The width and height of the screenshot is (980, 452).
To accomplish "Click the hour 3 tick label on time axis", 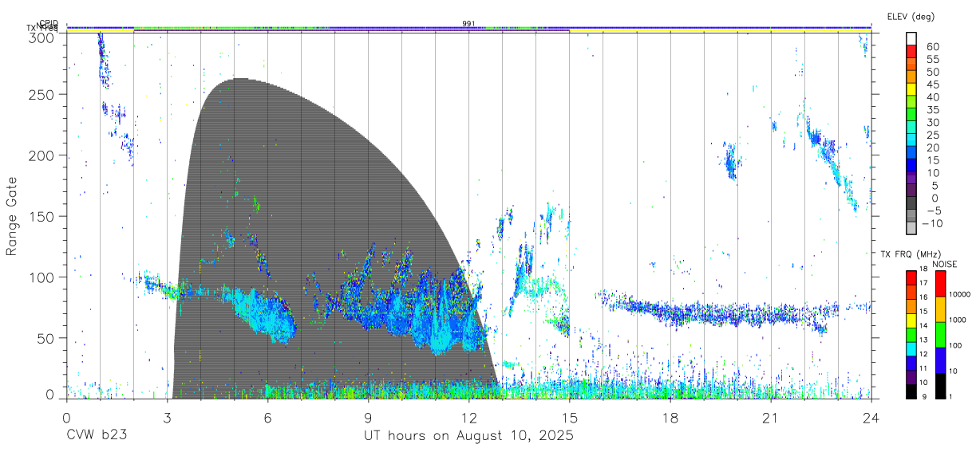I will 168,417.
